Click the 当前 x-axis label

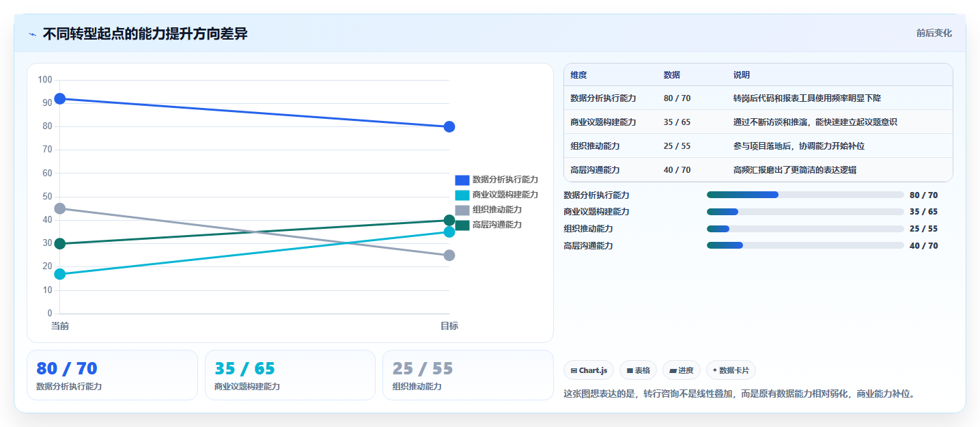point(60,326)
